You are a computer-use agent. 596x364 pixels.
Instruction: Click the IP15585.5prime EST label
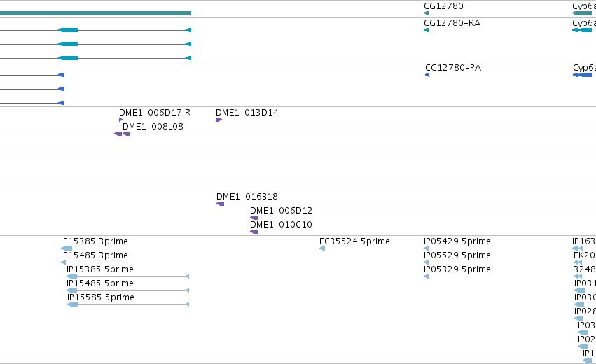[x=101, y=297]
